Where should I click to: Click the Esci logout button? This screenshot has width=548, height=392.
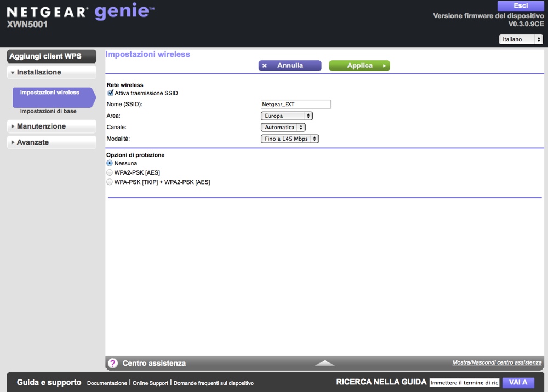(x=521, y=5)
